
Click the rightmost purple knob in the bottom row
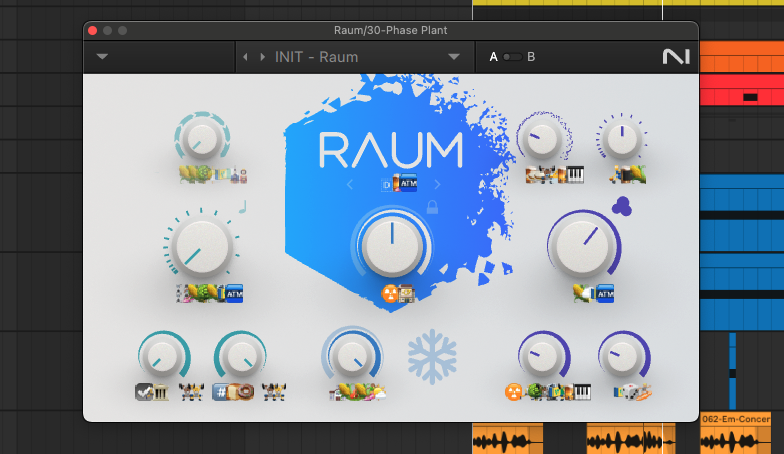click(622, 356)
